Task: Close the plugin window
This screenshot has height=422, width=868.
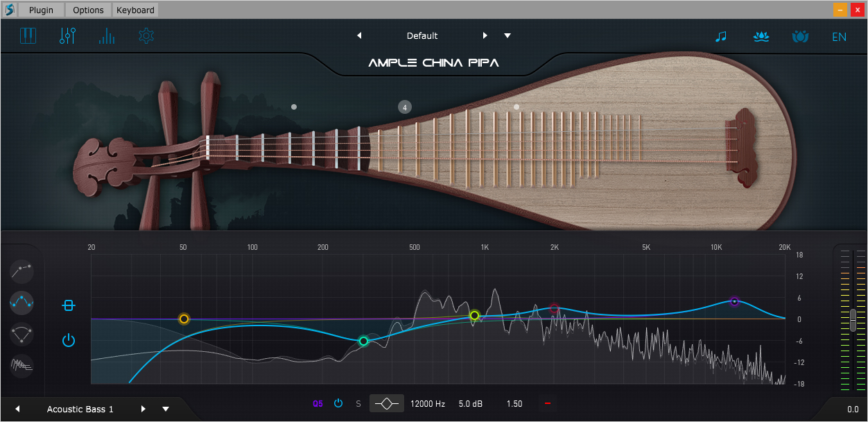Action: pyautogui.click(x=857, y=10)
